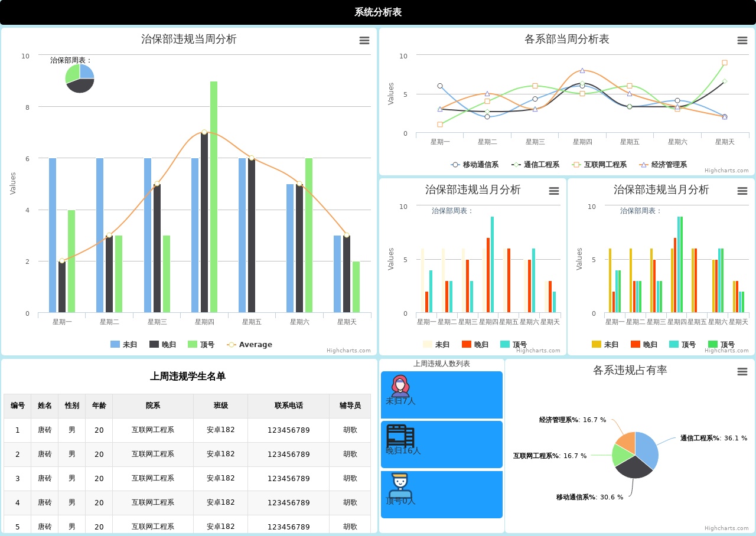
Task: Toggle the Average line legend item
Action: coord(249,344)
